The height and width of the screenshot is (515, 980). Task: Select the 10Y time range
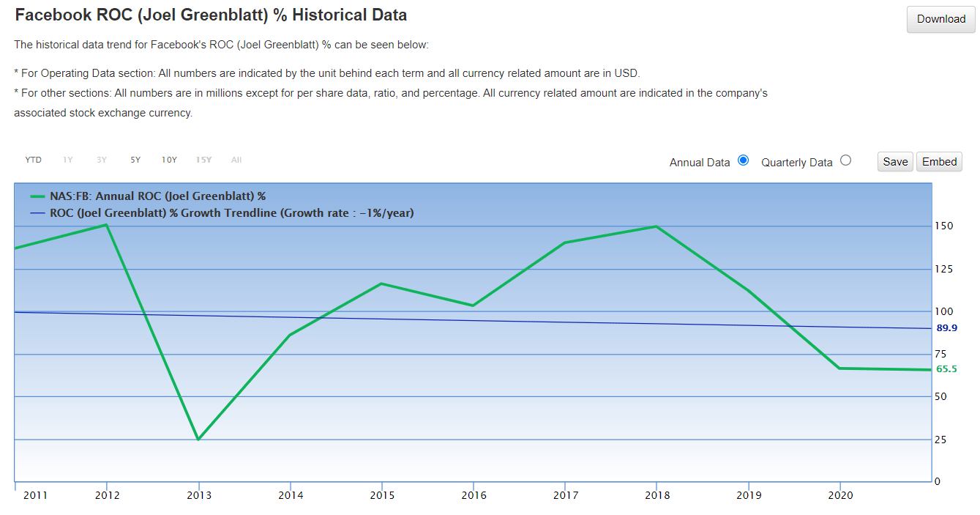169,160
